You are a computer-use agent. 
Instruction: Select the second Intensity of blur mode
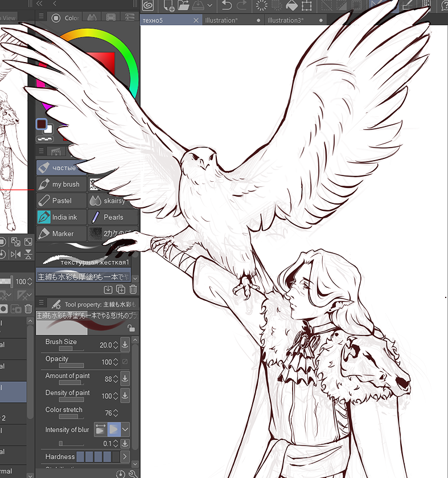click(x=114, y=430)
